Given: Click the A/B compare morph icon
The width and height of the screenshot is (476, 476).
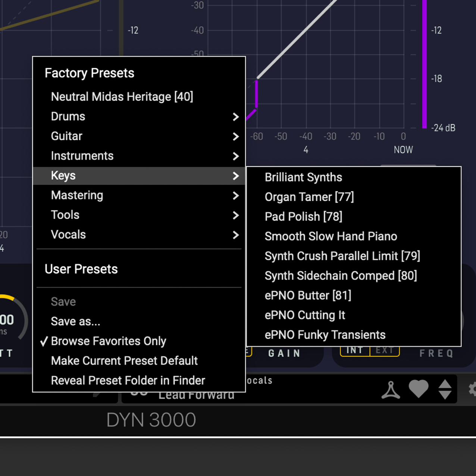Looking at the screenshot, I should 391,390.
